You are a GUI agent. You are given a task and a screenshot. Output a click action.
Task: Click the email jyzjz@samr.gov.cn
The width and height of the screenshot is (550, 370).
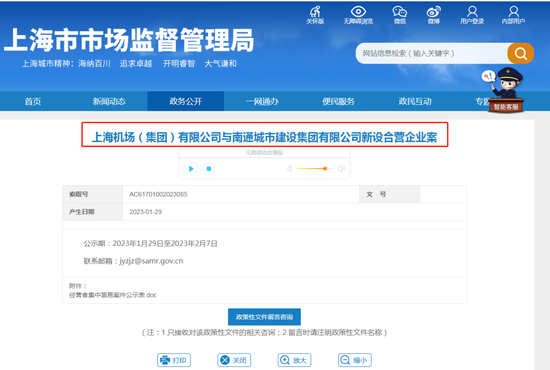pos(151,261)
